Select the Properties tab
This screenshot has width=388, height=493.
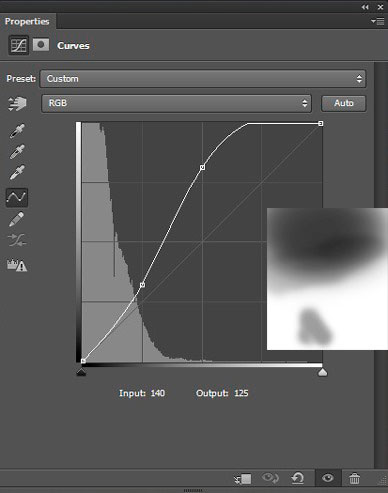(27, 21)
